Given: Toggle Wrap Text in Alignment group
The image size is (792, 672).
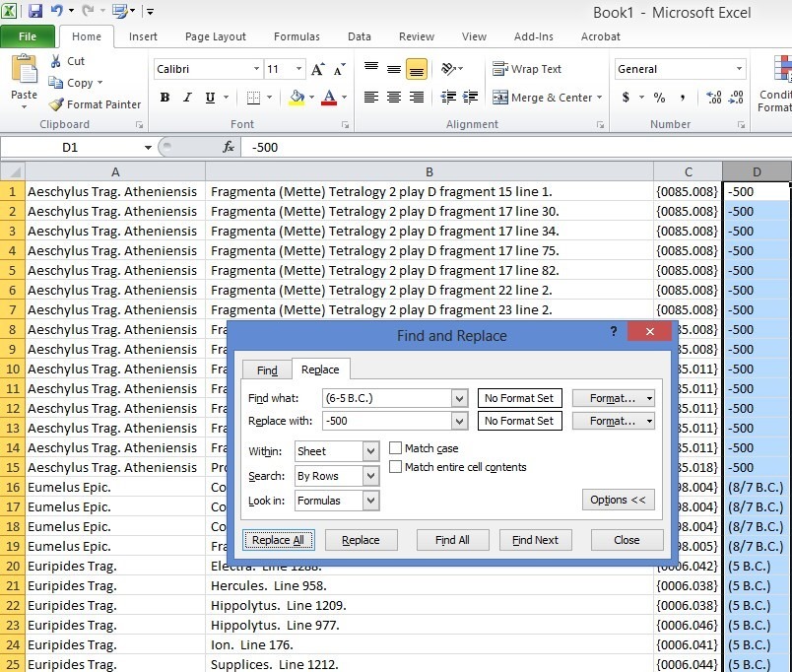Looking at the screenshot, I should click(527, 69).
